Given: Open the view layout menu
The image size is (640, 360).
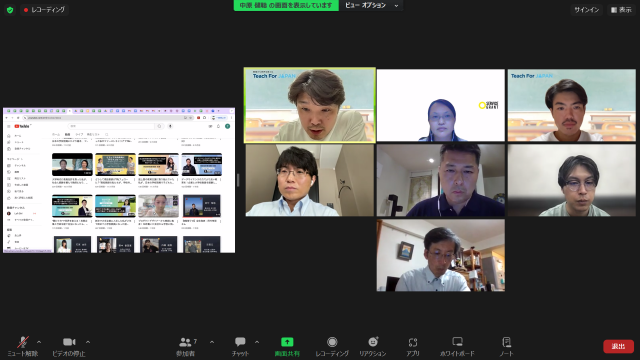Looking at the screenshot, I should [x=621, y=10].
